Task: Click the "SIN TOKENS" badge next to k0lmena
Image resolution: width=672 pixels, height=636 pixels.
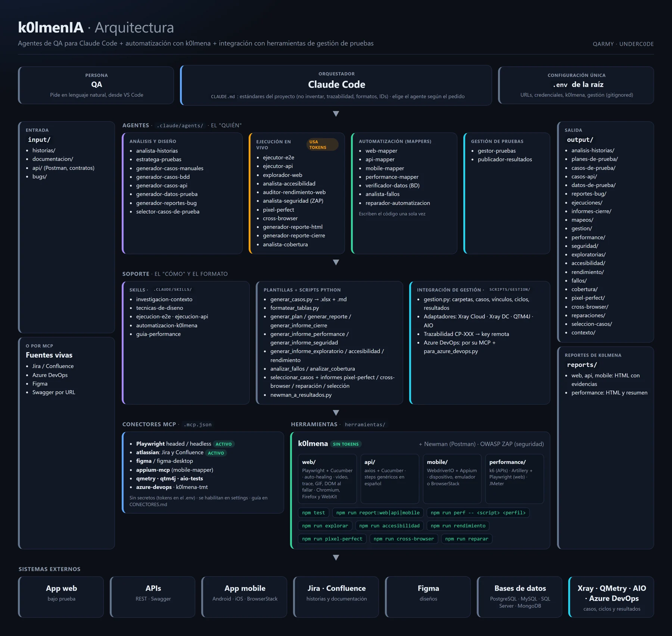Action: [346, 444]
